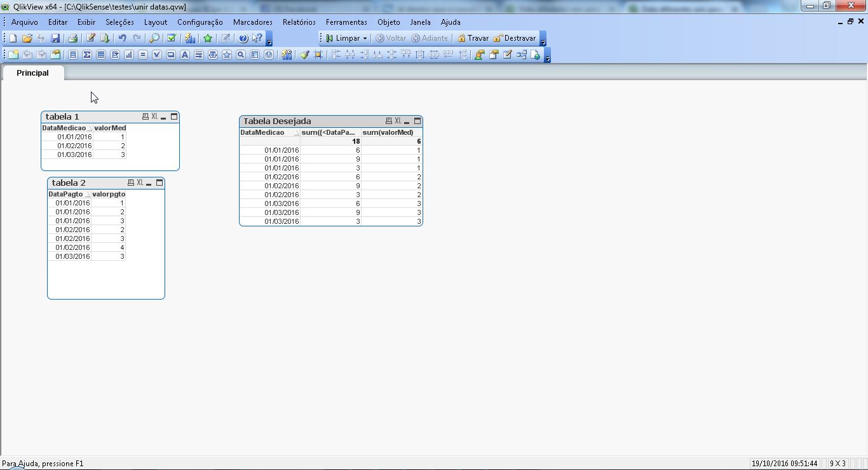Create a Search object
Viewport: 868px width, 470px height.
[x=241, y=55]
